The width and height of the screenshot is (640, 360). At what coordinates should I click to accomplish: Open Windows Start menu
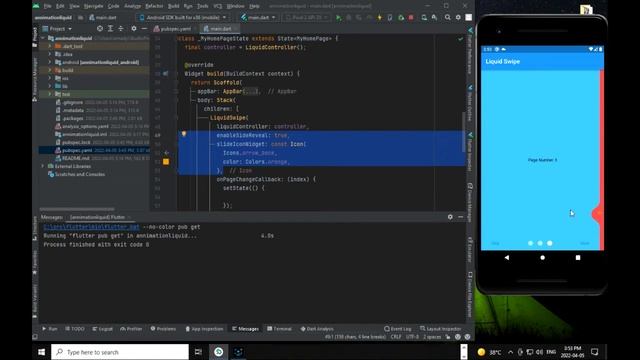tap(42, 352)
